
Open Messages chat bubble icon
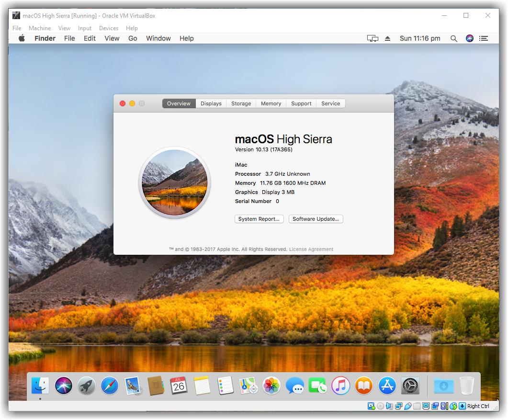pos(295,386)
